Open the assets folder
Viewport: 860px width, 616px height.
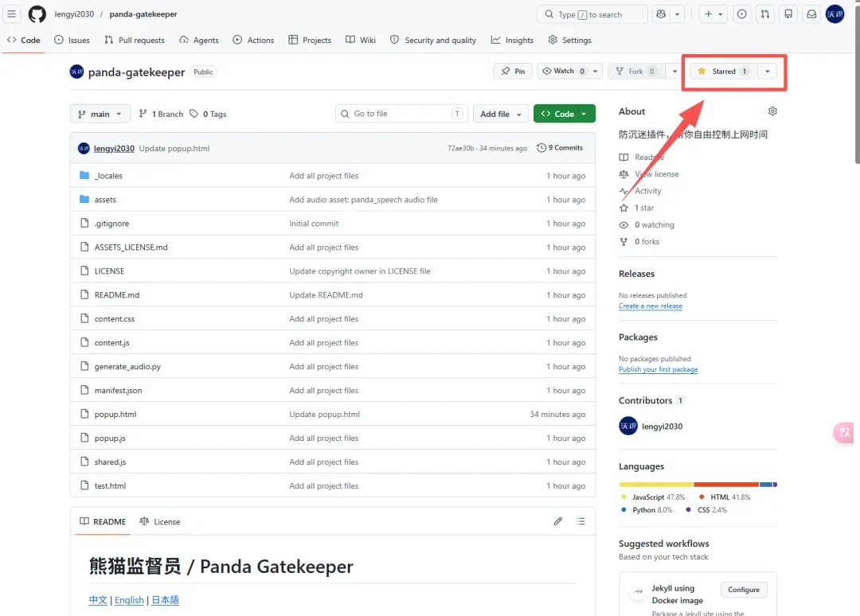[105, 200]
